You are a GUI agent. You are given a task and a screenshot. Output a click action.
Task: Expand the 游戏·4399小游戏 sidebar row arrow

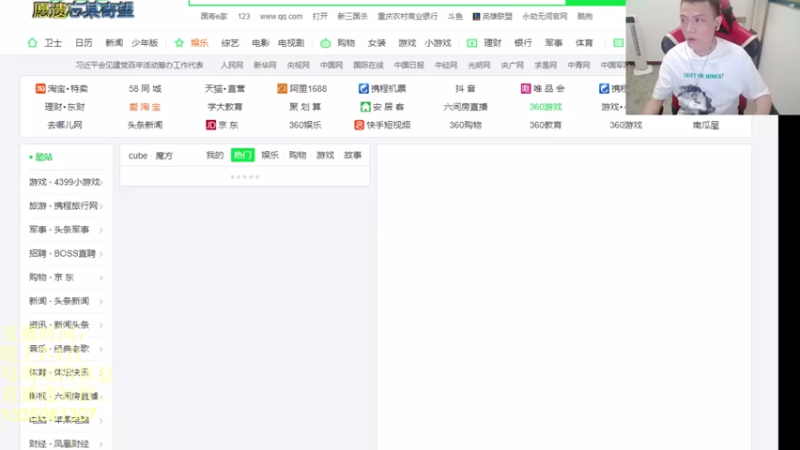point(101,182)
